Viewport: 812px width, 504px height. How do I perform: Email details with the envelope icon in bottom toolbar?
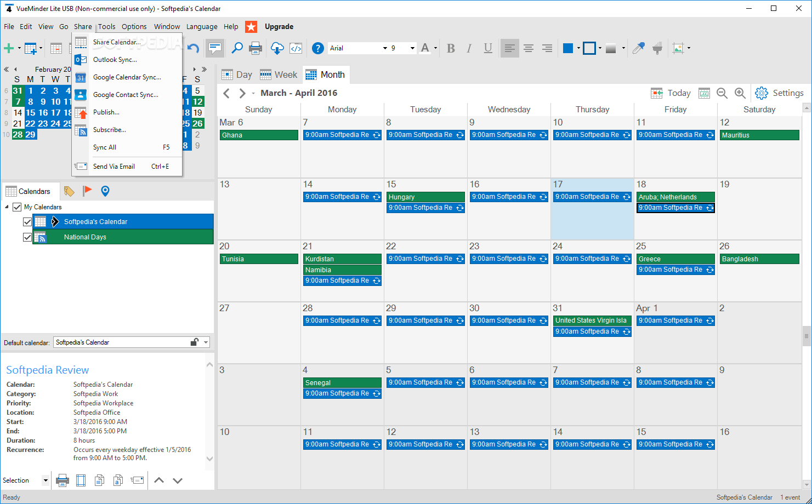(137, 480)
